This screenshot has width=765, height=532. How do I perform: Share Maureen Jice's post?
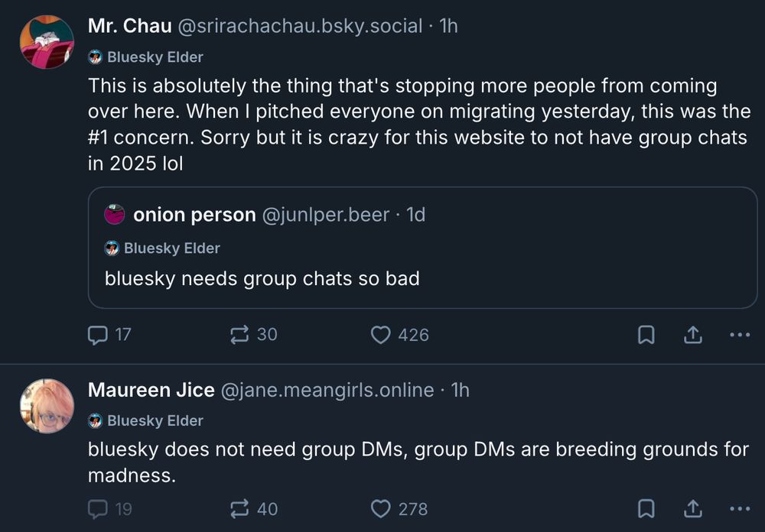click(x=692, y=508)
